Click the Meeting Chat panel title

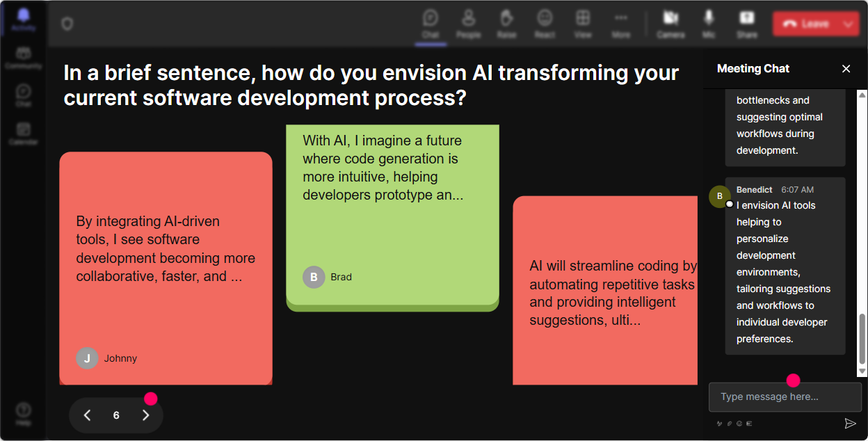tap(753, 68)
